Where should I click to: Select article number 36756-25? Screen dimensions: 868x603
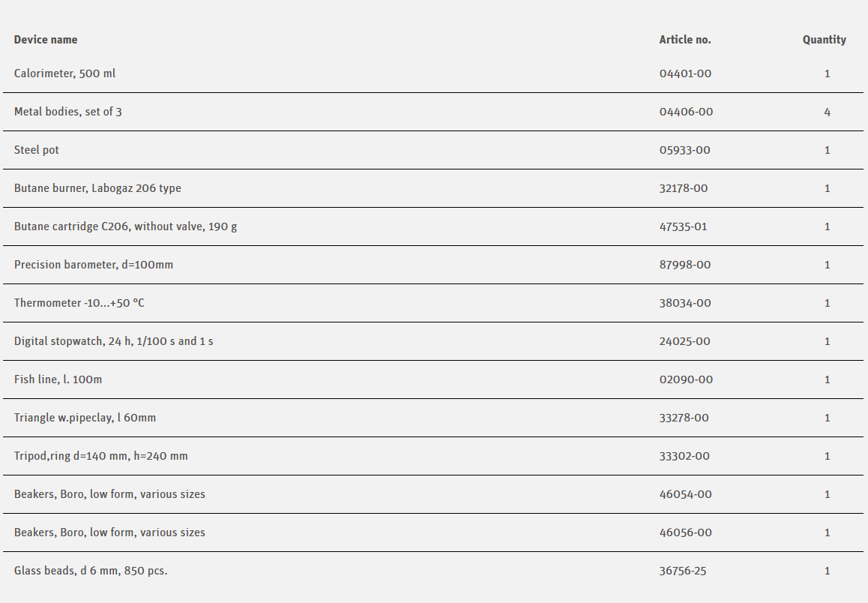pyautogui.click(x=682, y=571)
